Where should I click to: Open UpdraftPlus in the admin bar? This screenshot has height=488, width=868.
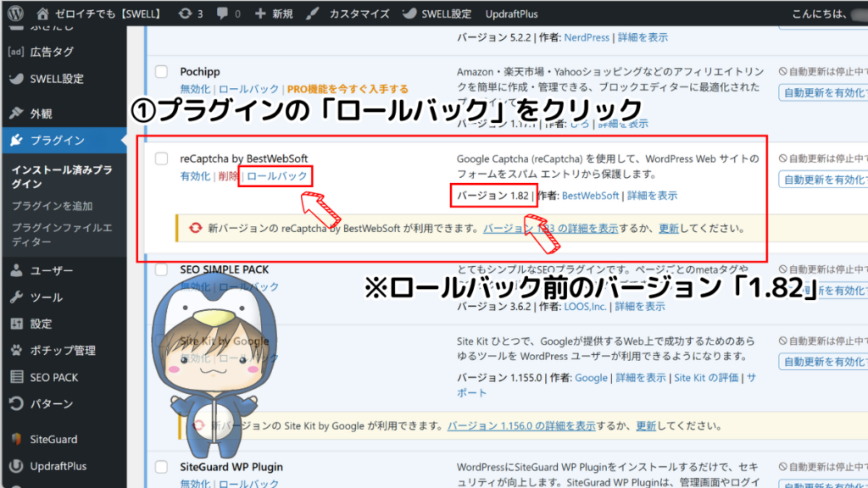pyautogui.click(x=511, y=14)
